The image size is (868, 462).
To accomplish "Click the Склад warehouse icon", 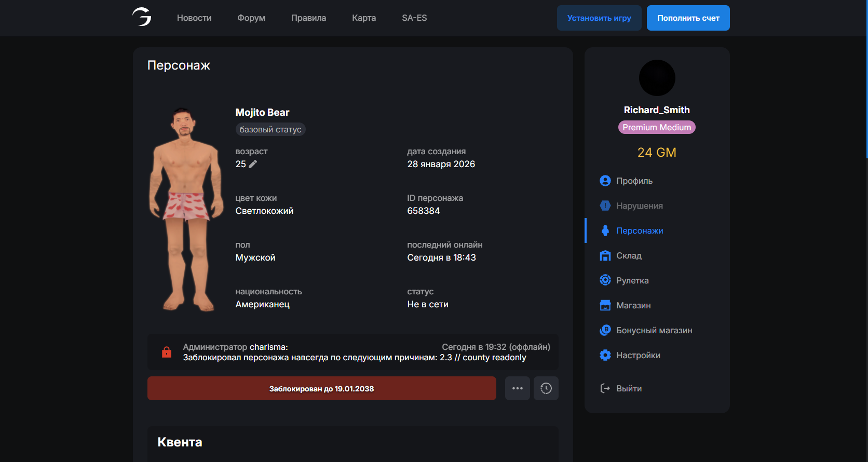I will [605, 255].
